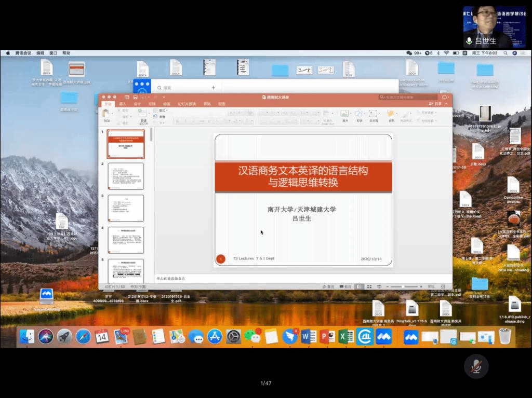532x398 pixels.
Task: Click the 共享 (Share) button in PowerPoint
Action: click(x=435, y=104)
